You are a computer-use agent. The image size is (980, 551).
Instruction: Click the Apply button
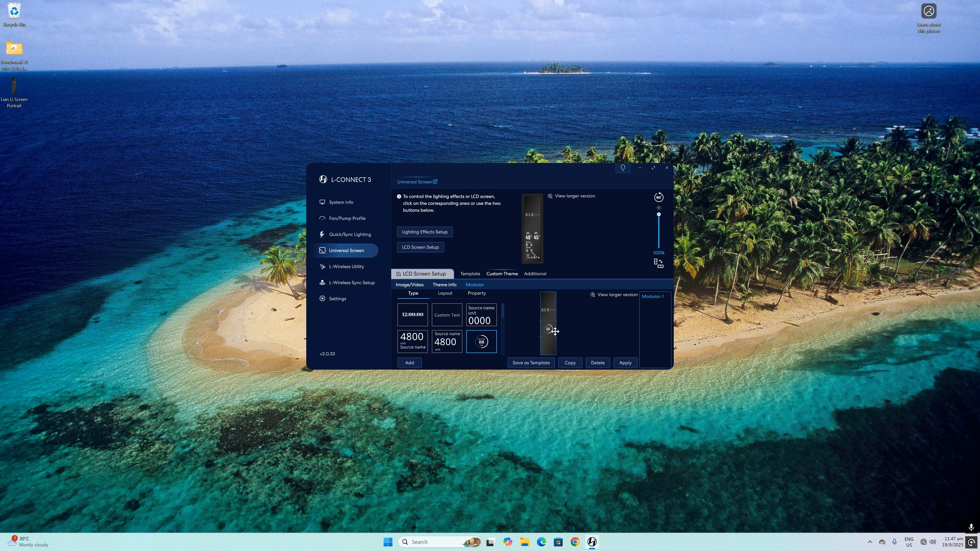625,363
